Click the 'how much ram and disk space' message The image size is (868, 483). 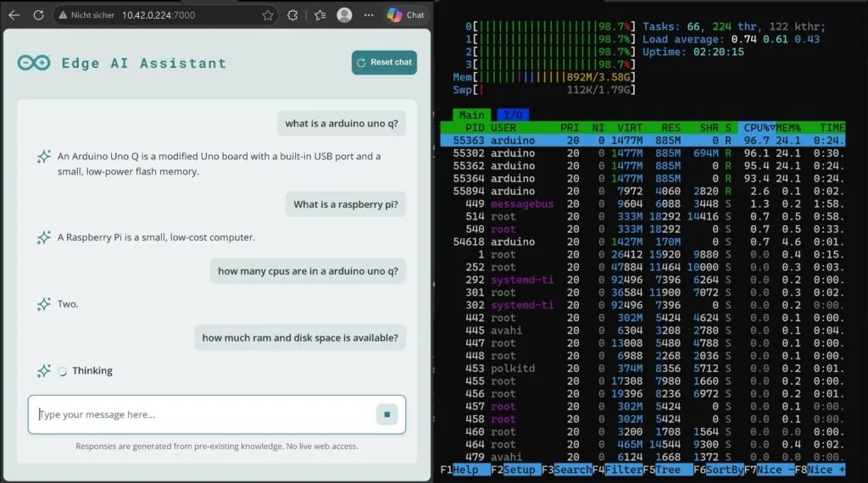300,337
